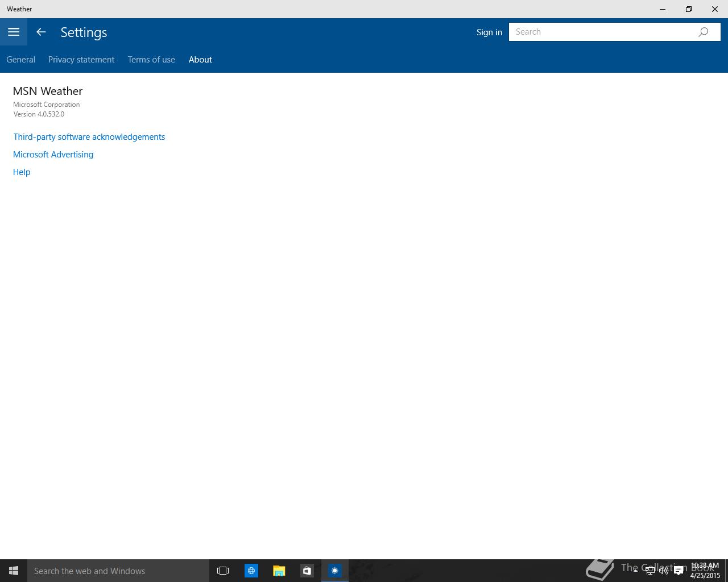The image size is (728, 582).
Task: Click the MSN Weather heading
Action: tap(48, 91)
